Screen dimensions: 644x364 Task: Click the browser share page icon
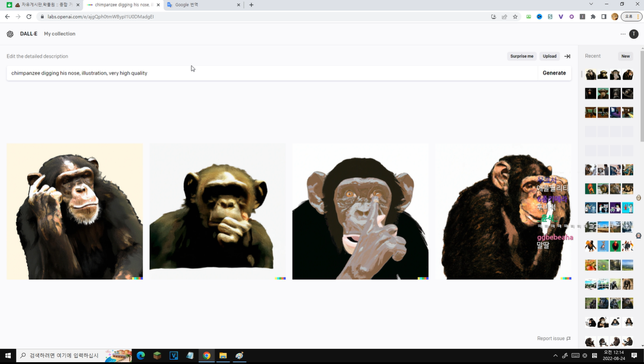[x=504, y=17]
